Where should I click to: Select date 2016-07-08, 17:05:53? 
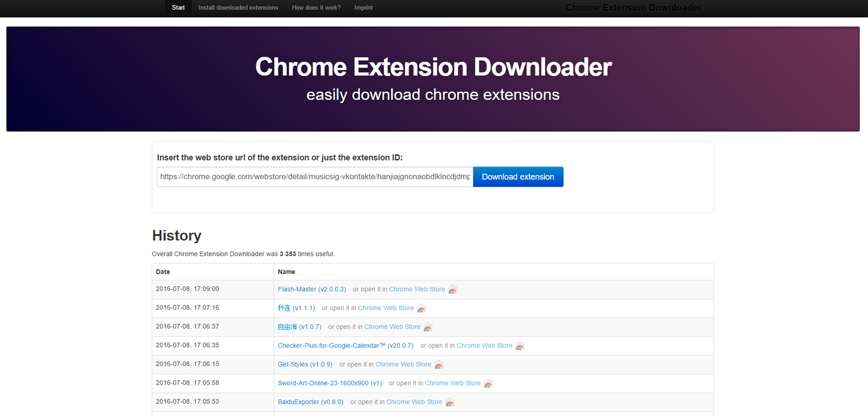point(187,401)
